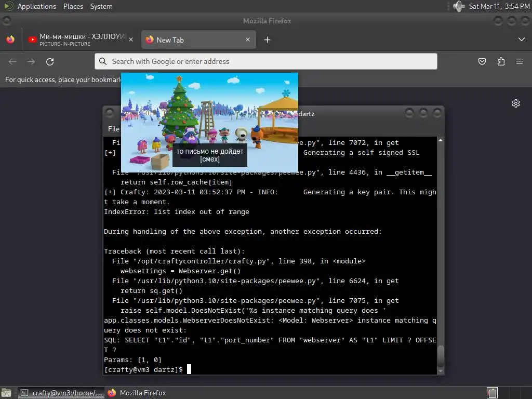Click the clock showing Sat Mar 11, 3:54 PM
Image resolution: width=532 pixels, height=399 pixels.
click(499, 6)
